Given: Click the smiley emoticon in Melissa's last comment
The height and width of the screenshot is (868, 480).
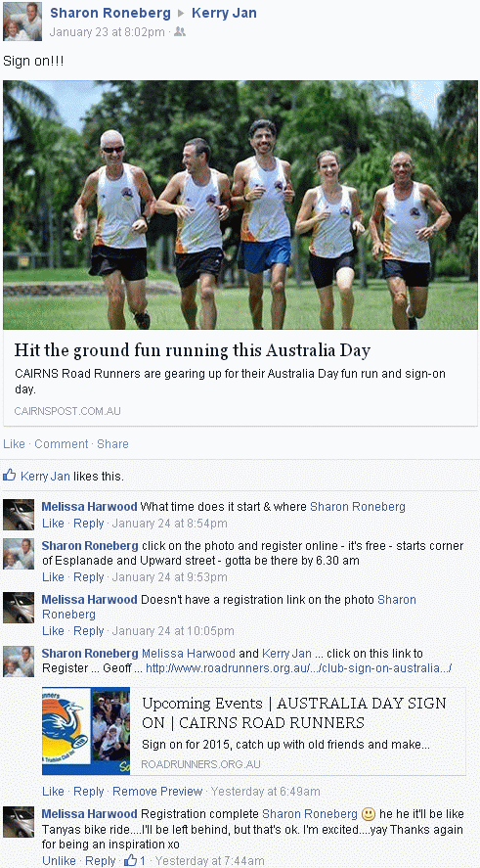Looking at the screenshot, I should pyautogui.click(x=368, y=815).
